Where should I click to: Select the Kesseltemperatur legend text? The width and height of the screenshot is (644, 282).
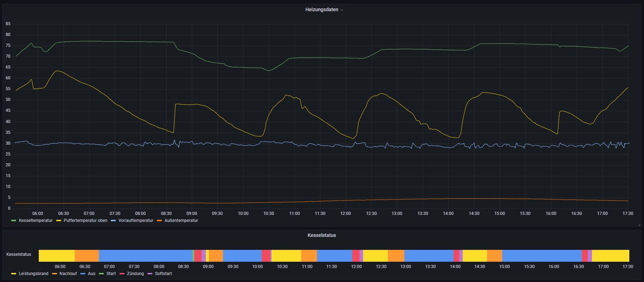[36, 220]
